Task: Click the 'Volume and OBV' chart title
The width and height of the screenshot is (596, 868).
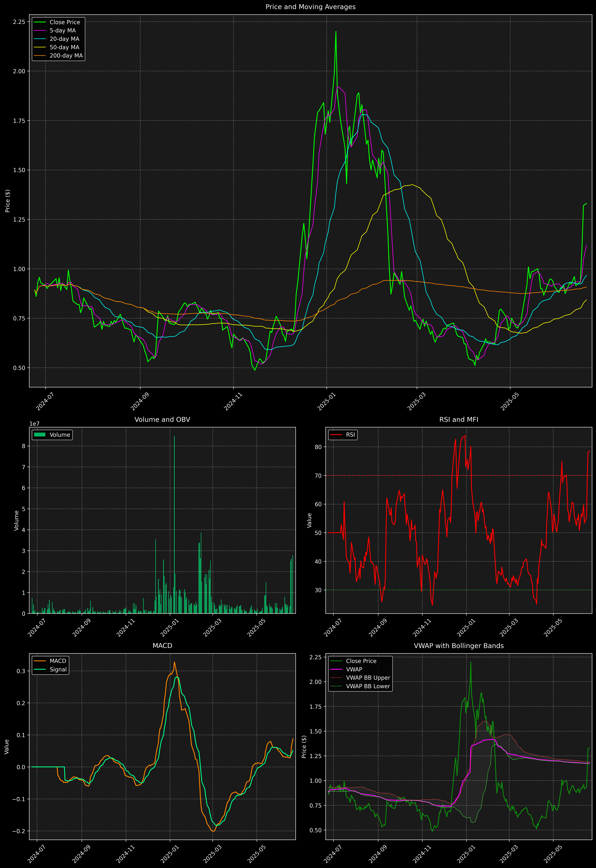Action: click(162, 419)
